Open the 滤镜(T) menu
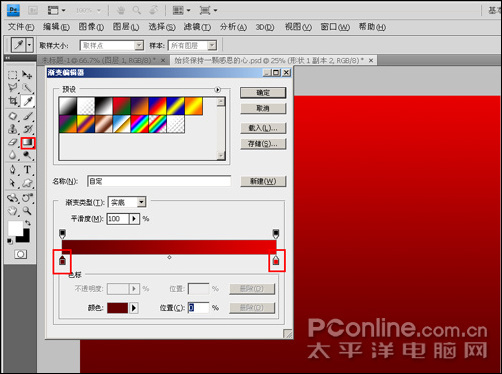The width and height of the screenshot is (502, 374). click(197, 27)
